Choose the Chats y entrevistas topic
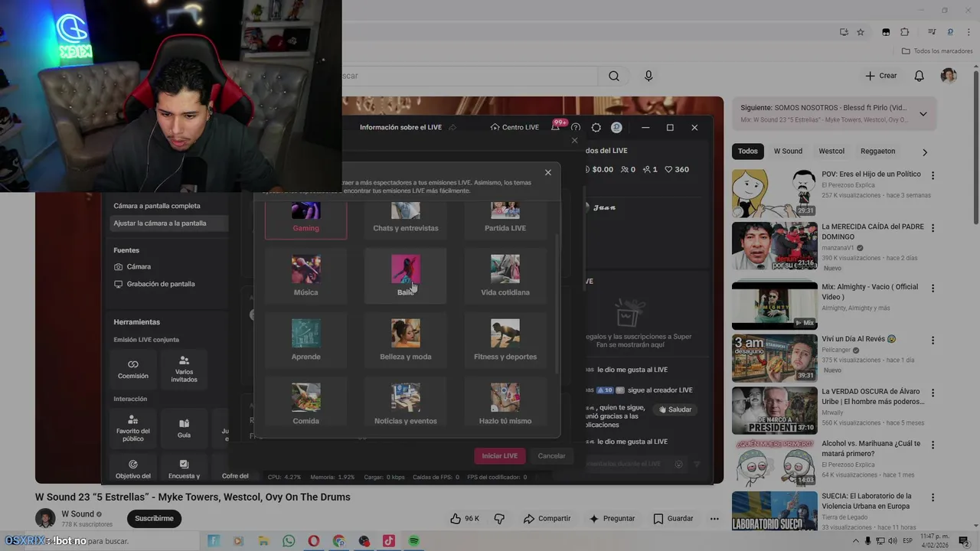 [x=405, y=220]
